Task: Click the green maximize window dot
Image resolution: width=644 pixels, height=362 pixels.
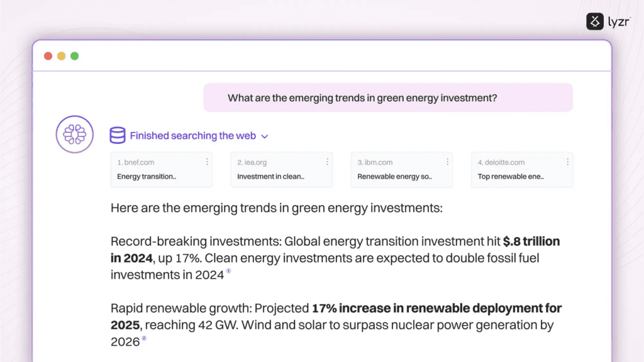Action: click(74, 56)
